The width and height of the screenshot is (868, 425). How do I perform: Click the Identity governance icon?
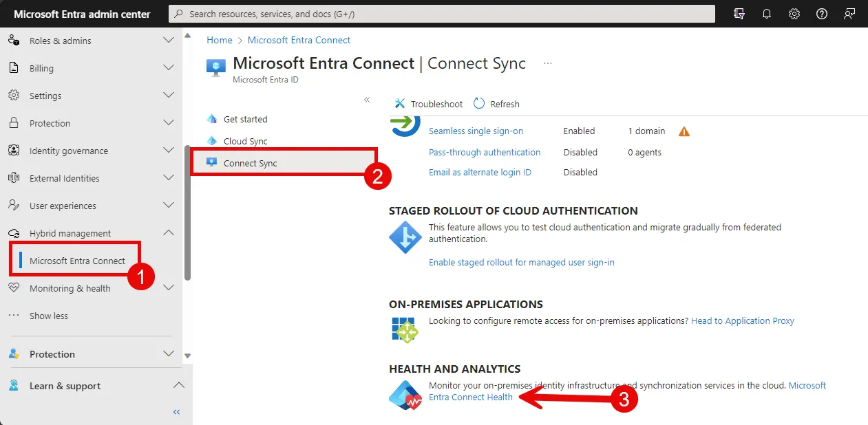[14, 151]
